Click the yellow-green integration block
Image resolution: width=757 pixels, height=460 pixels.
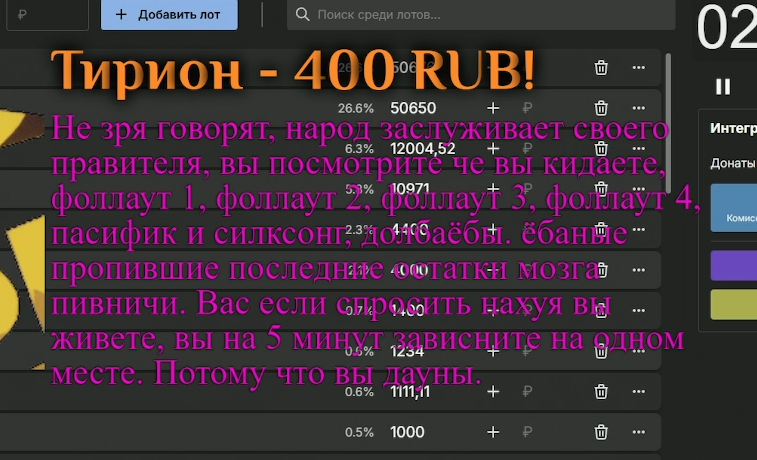pos(734,304)
